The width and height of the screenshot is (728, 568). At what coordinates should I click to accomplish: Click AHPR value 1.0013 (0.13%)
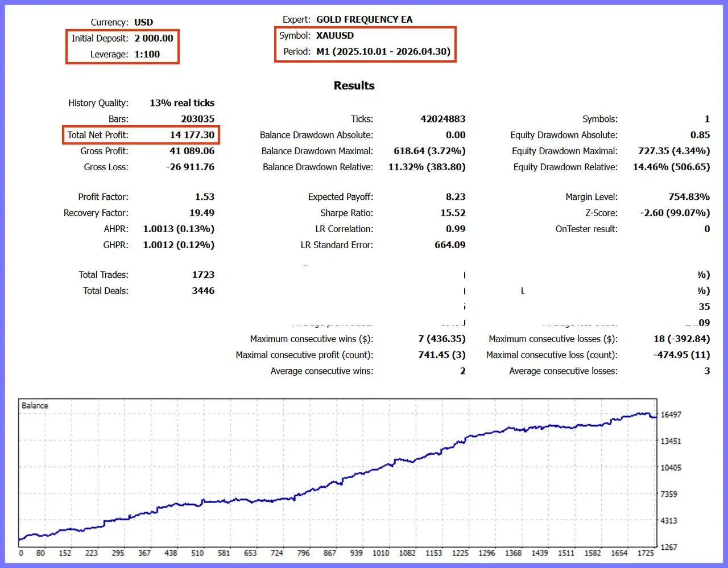click(179, 229)
